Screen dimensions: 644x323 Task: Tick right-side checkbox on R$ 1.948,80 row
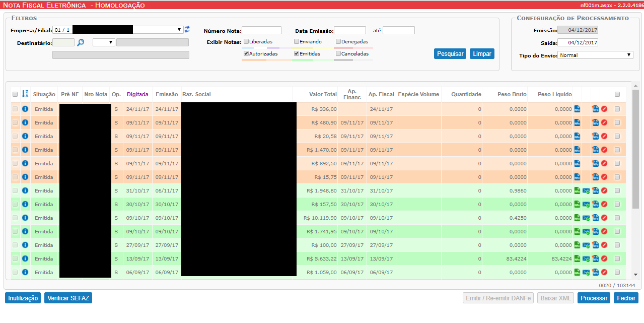pos(617,190)
